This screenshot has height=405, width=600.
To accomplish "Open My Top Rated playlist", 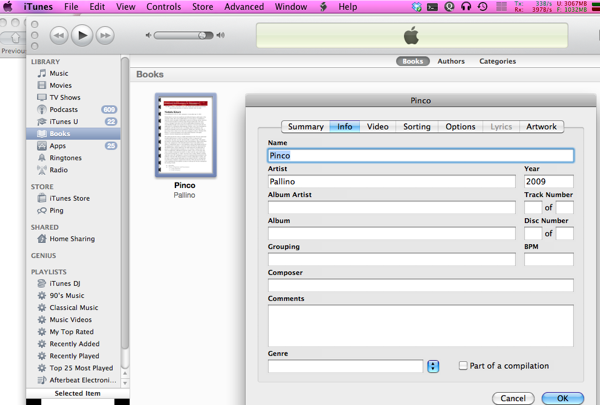I will click(x=71, y=332).
